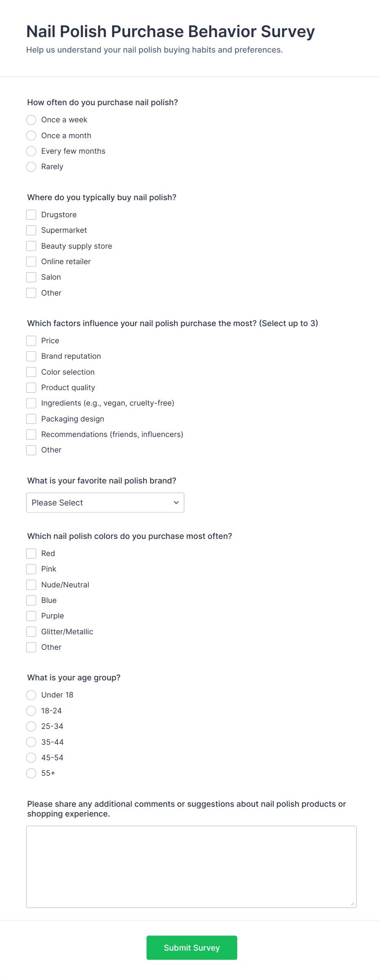Viewport: 379px width, 980px height.
Task: Select the 25-34 age group
Action: (x=31, y=726)
